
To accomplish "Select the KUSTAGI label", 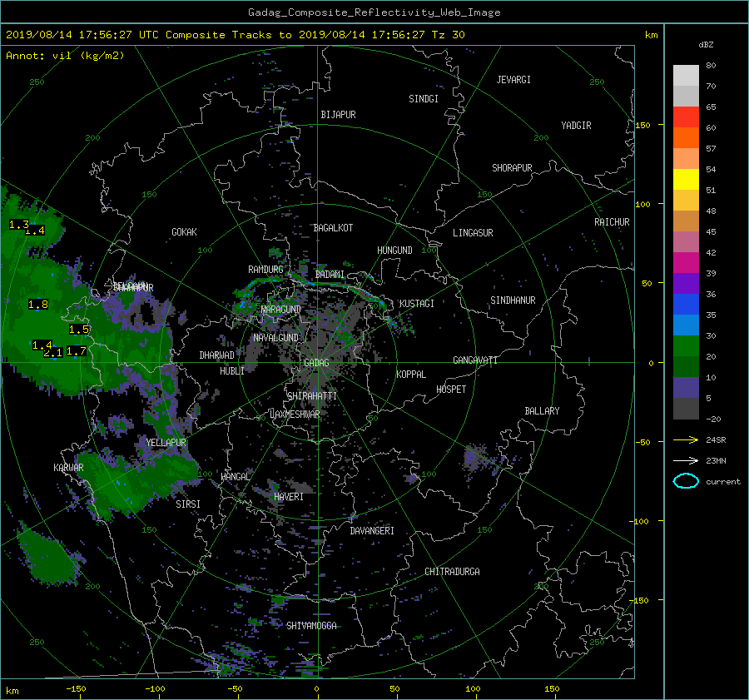I will 417,304.
